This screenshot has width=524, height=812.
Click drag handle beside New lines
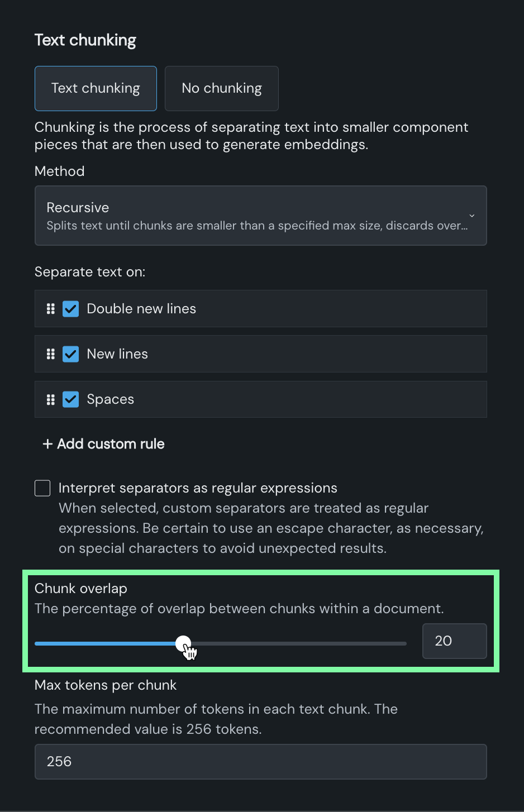[51, 354]
